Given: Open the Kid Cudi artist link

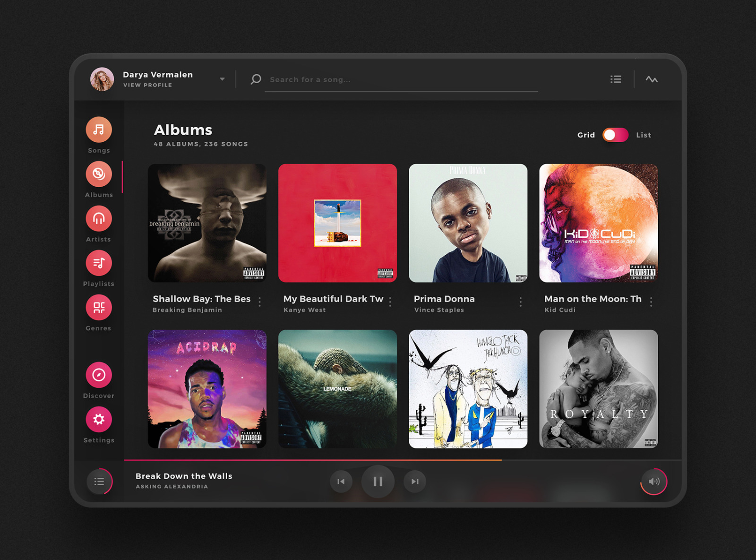Looking at the screenshot, I should click(560, 310).
